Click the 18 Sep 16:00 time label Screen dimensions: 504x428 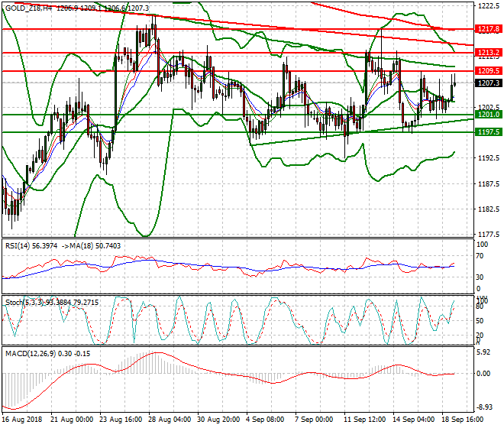coord(462,420)
